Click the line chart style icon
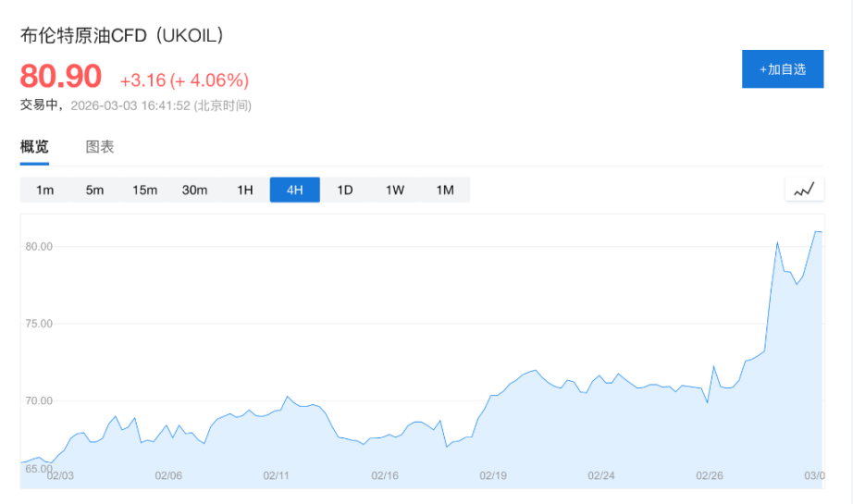The image size is (853, 504). click(804, 190)
